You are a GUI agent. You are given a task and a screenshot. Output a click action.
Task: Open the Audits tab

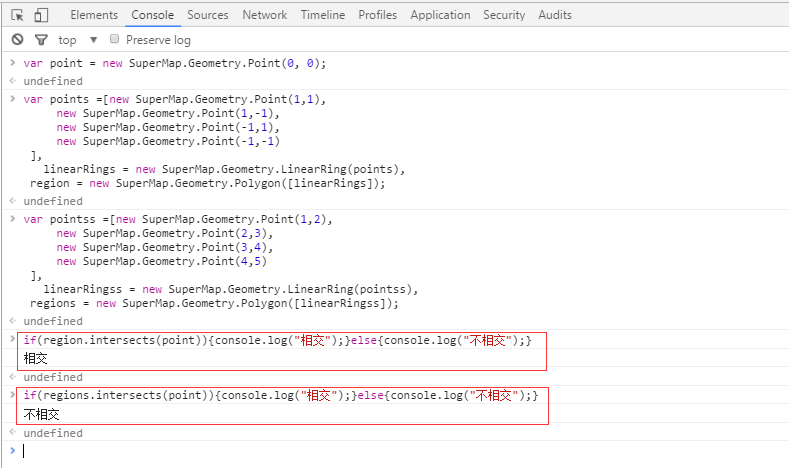(x=555, y=15)
